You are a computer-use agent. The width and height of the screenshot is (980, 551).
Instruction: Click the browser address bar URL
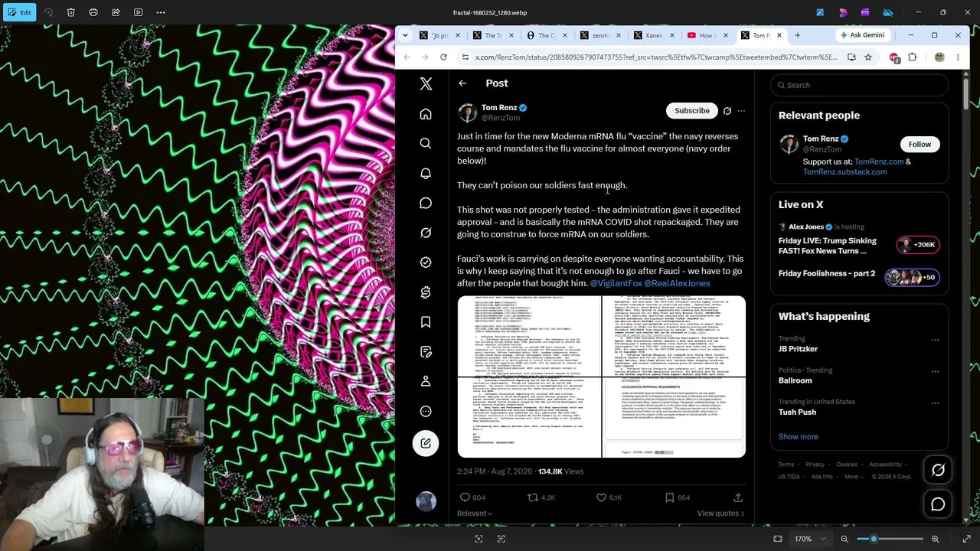[656, 57]
